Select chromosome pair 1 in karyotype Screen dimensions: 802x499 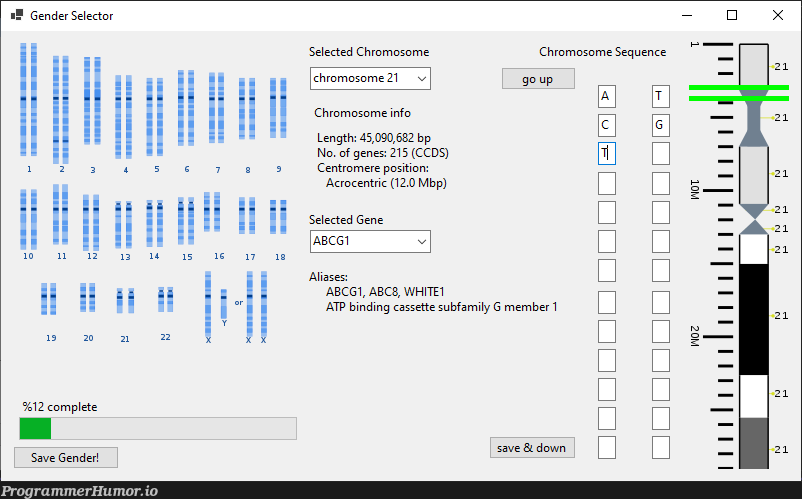pos(29,100)
